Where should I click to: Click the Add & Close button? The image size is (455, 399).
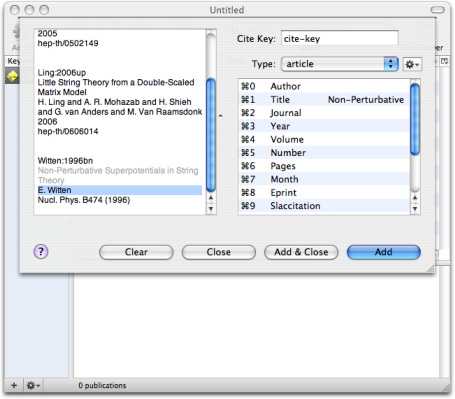tap(301, 252)
